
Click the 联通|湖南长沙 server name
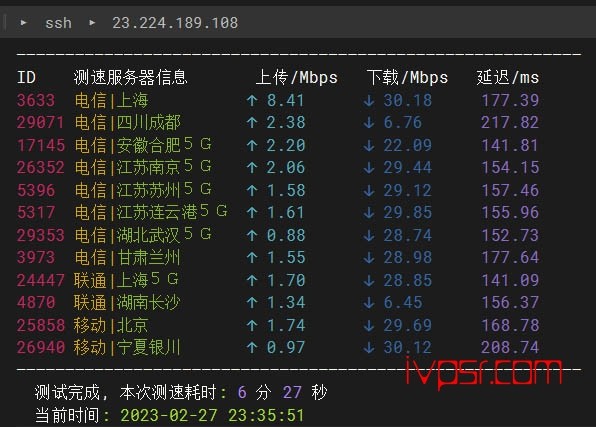127,302
